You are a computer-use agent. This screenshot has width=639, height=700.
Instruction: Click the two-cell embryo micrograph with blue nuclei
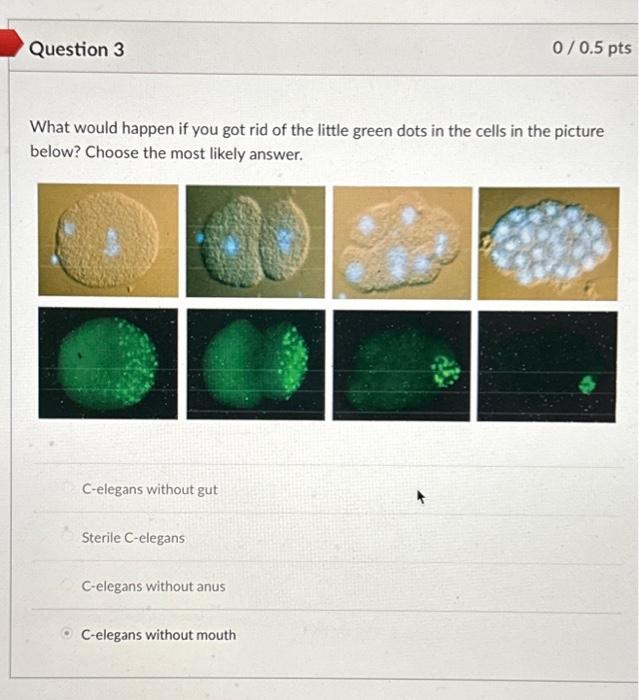[255, 242]
